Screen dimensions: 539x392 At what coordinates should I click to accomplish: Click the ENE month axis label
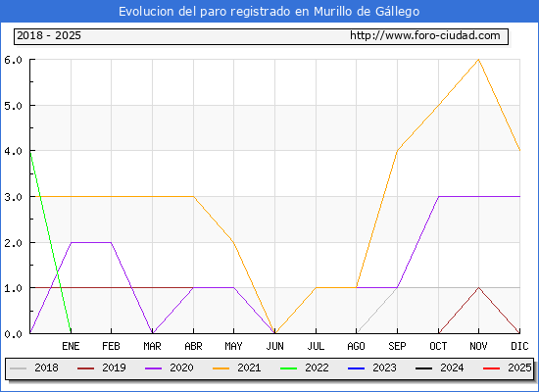71,346
